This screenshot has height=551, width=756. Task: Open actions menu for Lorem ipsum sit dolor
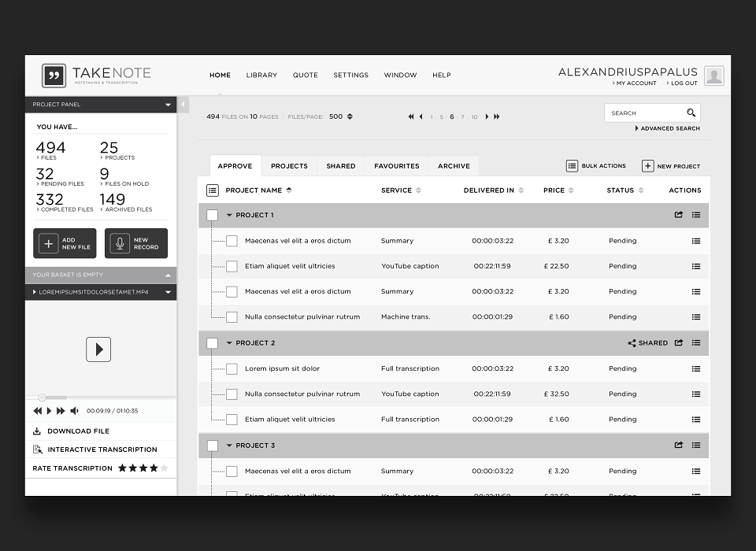695,369
